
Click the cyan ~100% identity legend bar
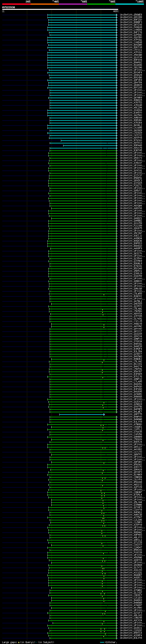tap(130, 4)
